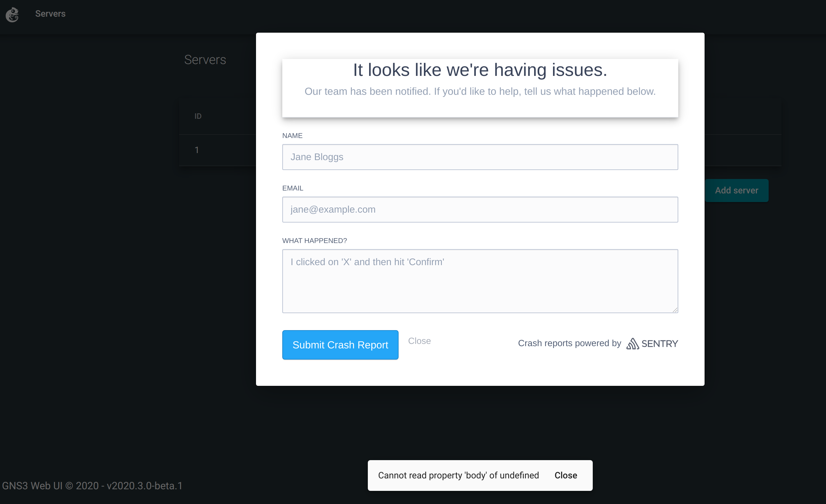Click inside the WHAT HAPPENED text area
Viewport: 826px width, 504px height.
point(480,281)
